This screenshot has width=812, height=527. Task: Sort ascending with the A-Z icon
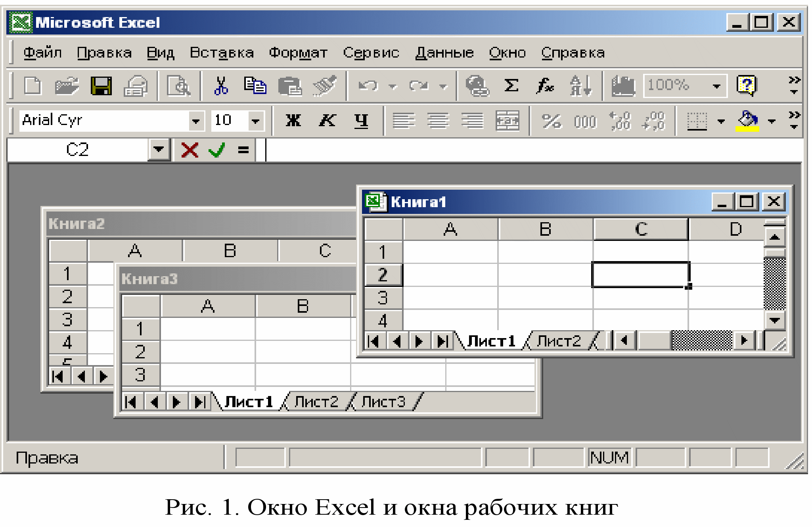(580, 86)
